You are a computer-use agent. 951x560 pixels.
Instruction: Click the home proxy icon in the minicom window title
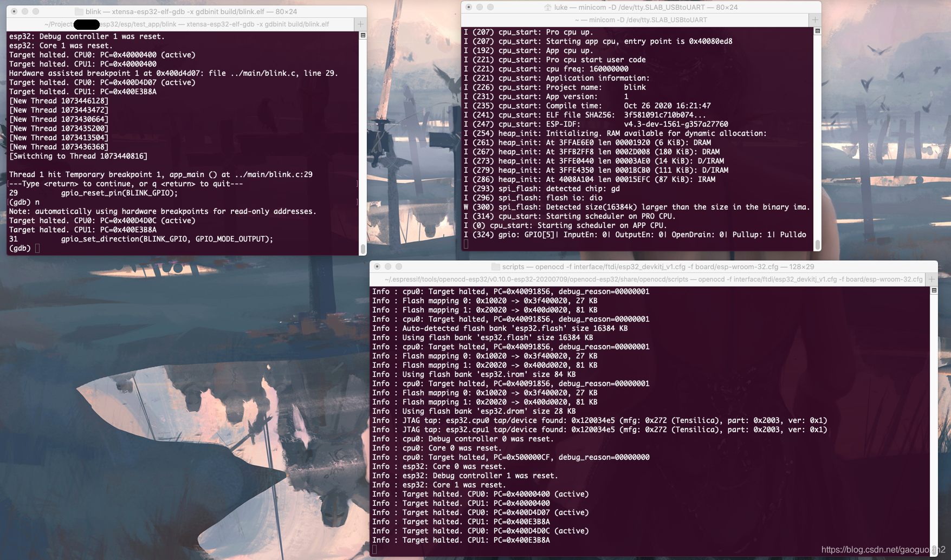tap(547, 7)
